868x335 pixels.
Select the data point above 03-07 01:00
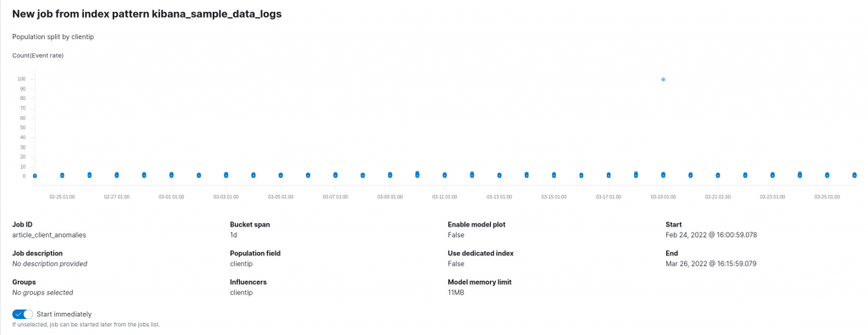click(336, 175)
